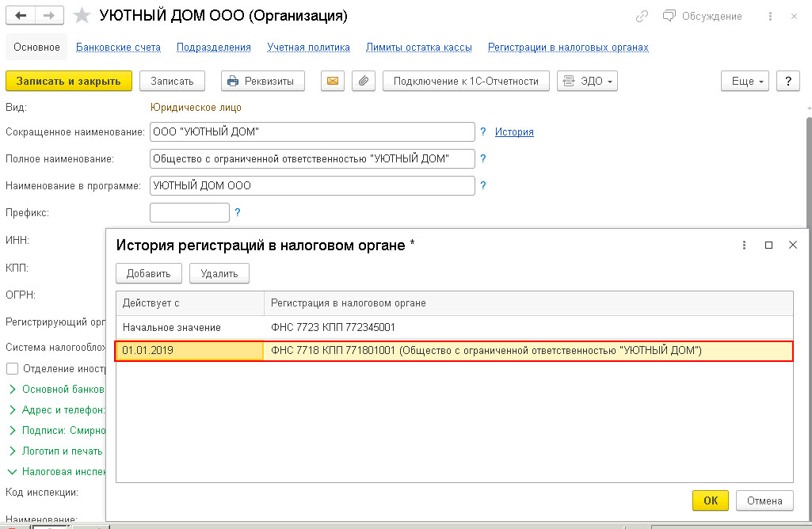
Task: Click help icon next to Prefix field
Action: (237, 212)
